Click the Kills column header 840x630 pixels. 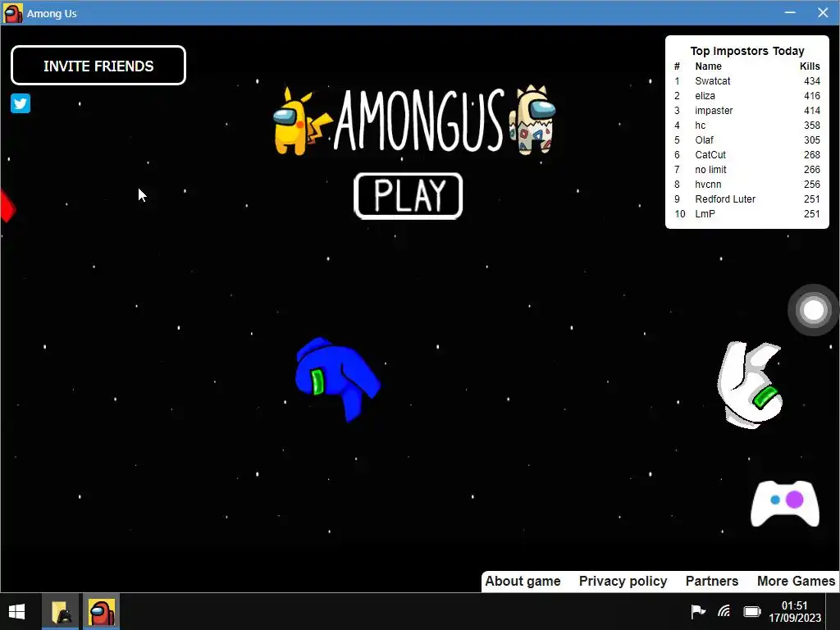[x=810, y=66]
